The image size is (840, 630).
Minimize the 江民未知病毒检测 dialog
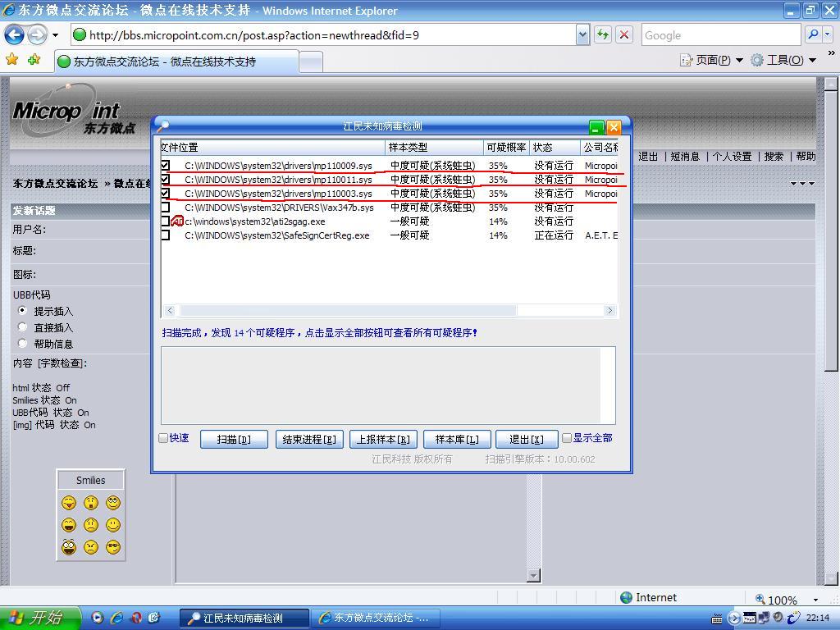click(x=596, y=127)
